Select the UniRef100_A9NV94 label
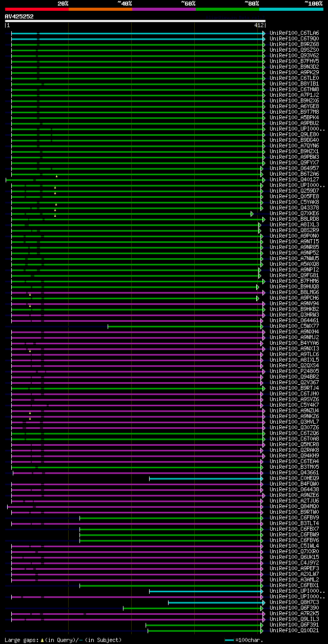 294,303
